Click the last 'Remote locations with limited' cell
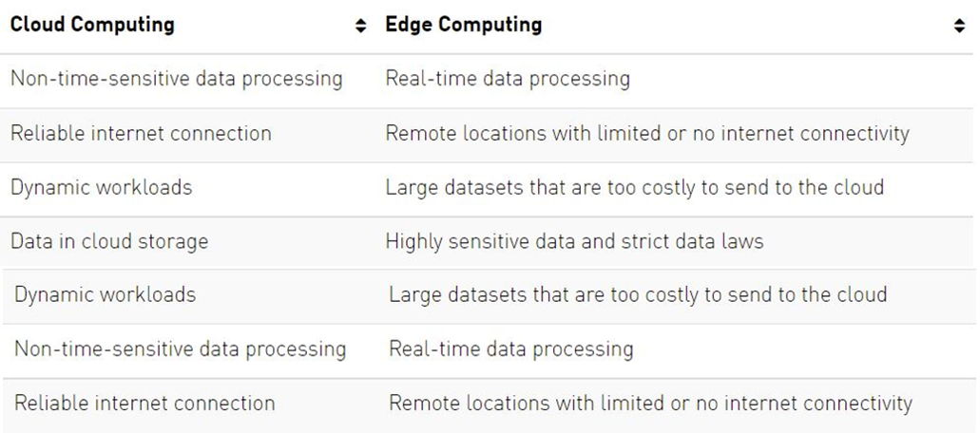 click(651, 403)
